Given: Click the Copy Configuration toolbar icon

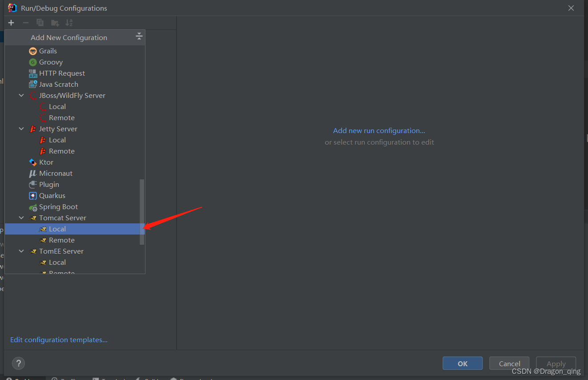Looking at the screenshot, I should pyautogui.click(x=40, y=23).
